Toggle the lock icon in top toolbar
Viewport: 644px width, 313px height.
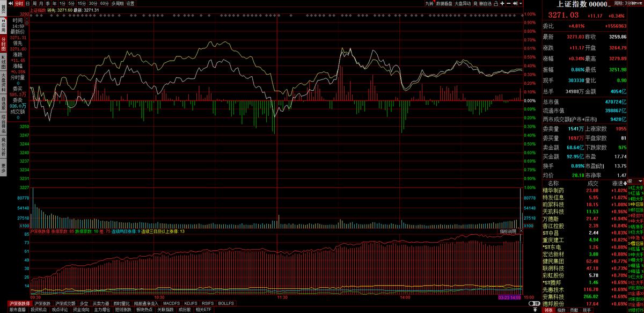495,3
